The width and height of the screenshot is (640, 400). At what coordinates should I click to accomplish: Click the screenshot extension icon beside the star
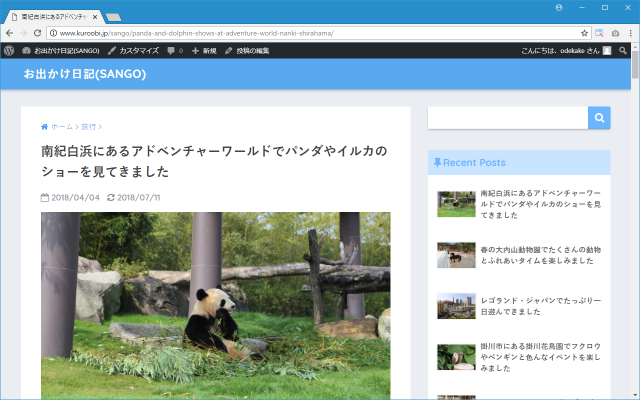(x=599, y=33)
